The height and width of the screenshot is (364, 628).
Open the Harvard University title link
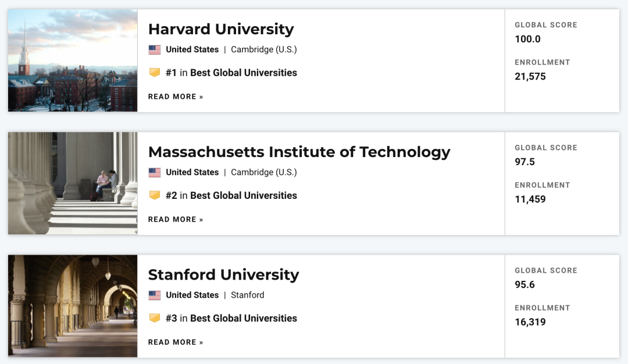coord(221,29)
